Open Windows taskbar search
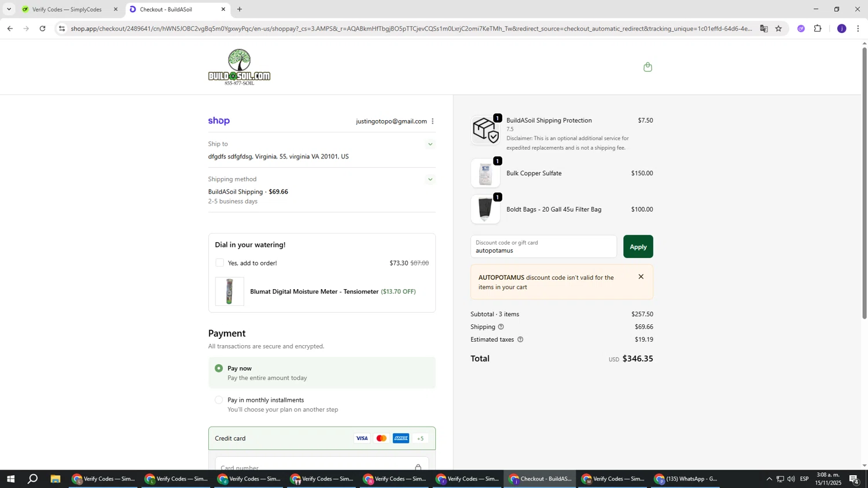 pyautogui.click(x=33, y=479)
